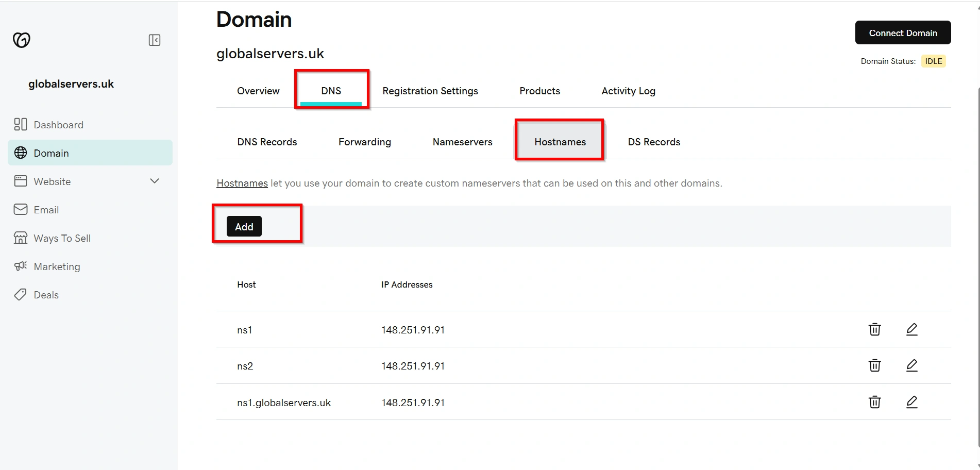Click the Deals tag icon
Viewport: 980px width, 470px height.
(21, 294)
